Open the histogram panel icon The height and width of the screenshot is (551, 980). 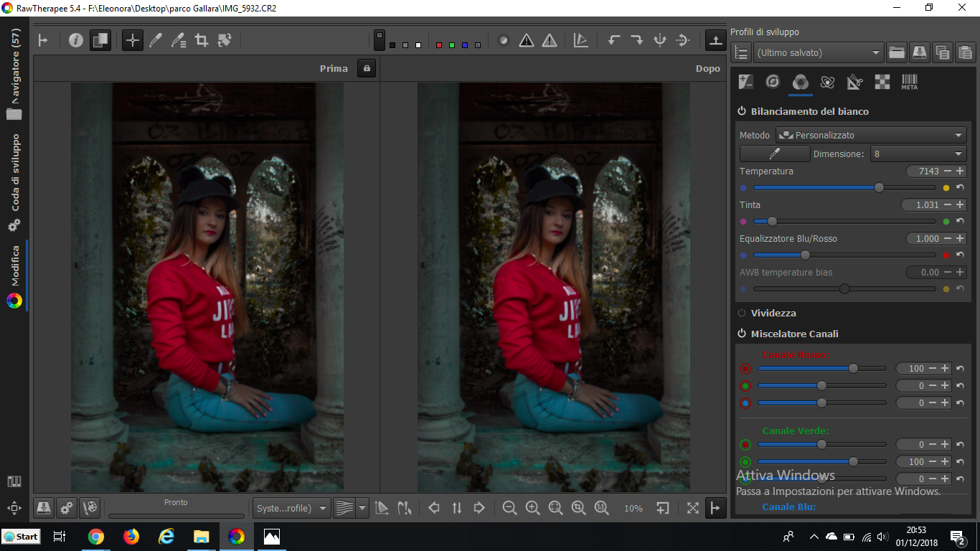click(x=580, y=40)
